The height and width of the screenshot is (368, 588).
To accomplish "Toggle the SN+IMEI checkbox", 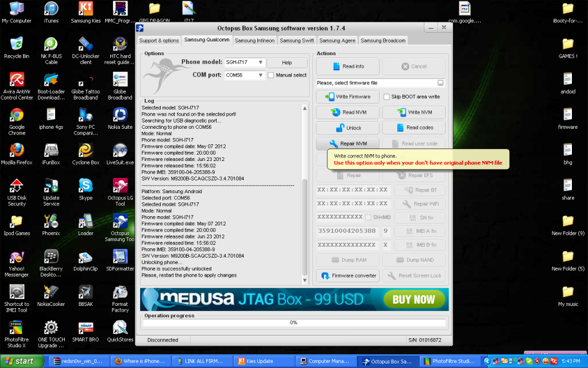I will click(368, 217).
